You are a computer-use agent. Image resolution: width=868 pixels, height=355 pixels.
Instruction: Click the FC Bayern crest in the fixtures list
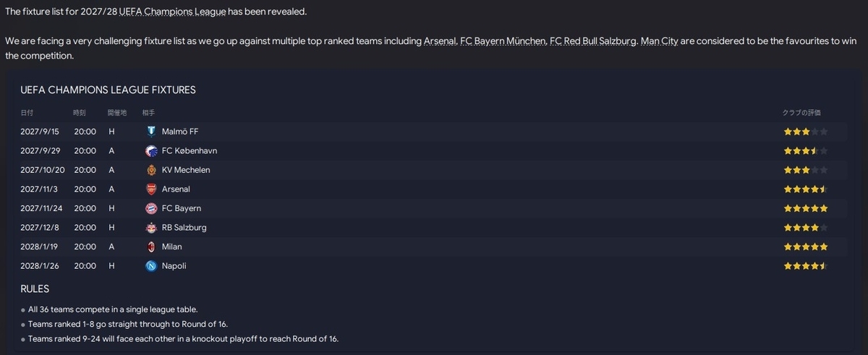click(150, 208)
